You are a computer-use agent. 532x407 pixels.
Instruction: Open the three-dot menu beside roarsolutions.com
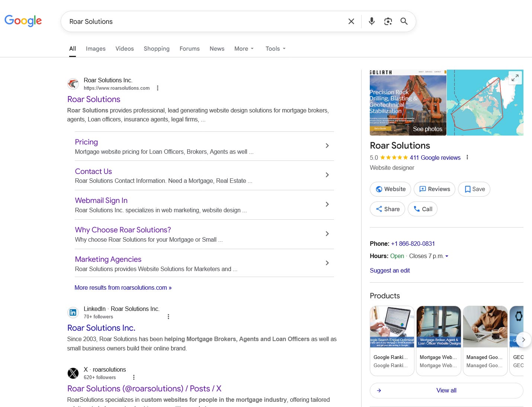tap(157, 88)
